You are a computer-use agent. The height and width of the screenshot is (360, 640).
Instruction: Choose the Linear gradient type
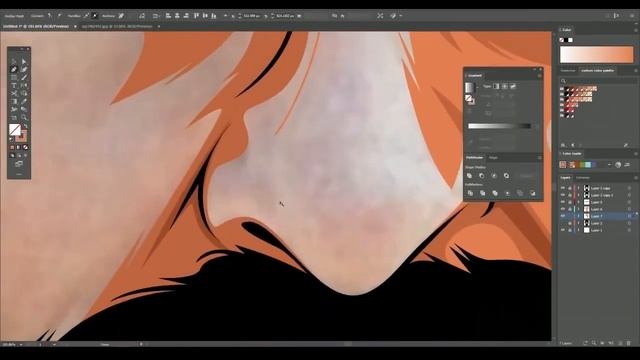(x=496, y=86)
